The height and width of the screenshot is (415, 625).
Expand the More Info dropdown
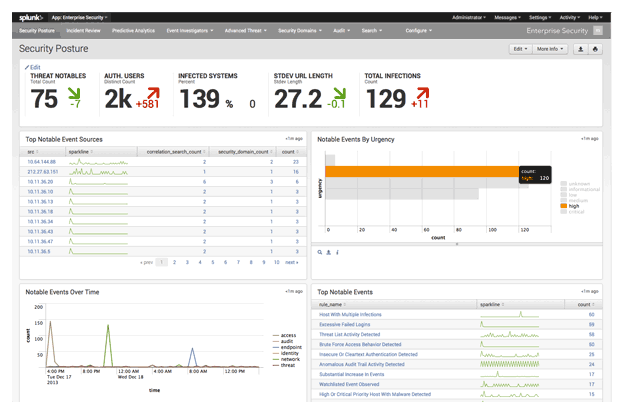[550, 48]
